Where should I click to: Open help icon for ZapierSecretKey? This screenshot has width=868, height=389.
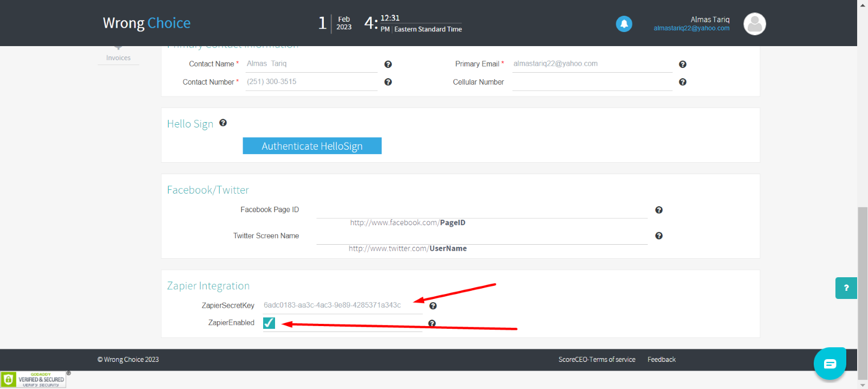coord(433,306)
